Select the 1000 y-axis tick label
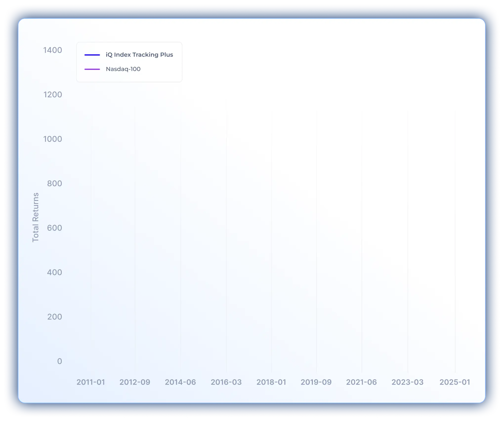 [53, 139]
